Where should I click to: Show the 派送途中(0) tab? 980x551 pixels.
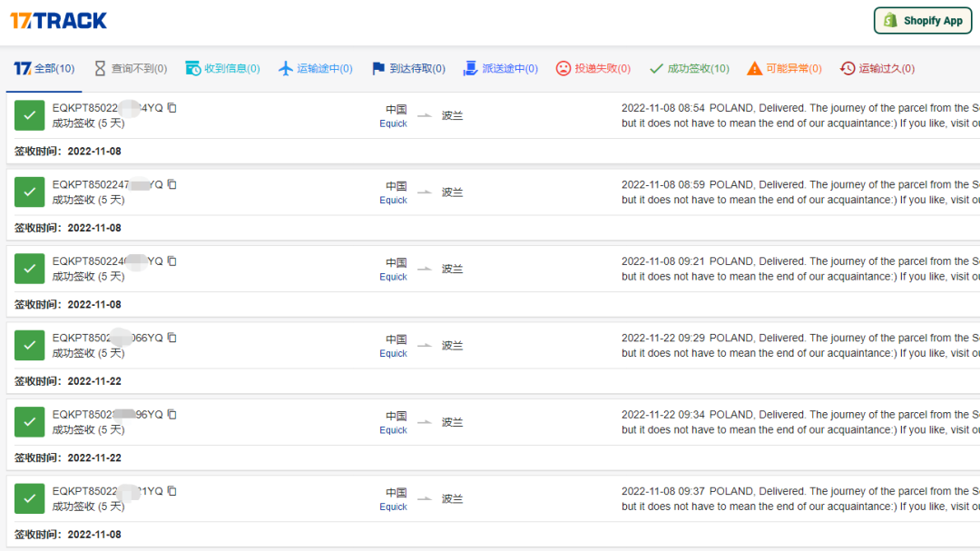(x=501, y=68)
